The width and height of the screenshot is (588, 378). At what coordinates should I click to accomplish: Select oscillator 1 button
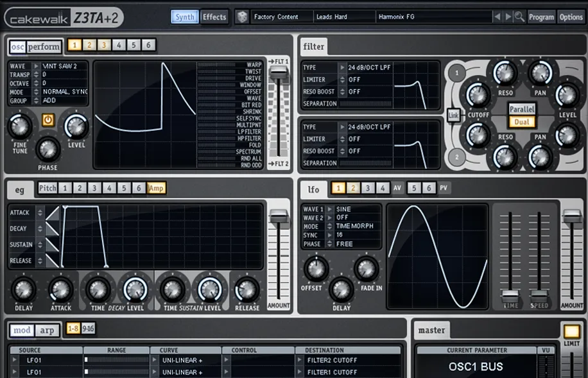74,45
